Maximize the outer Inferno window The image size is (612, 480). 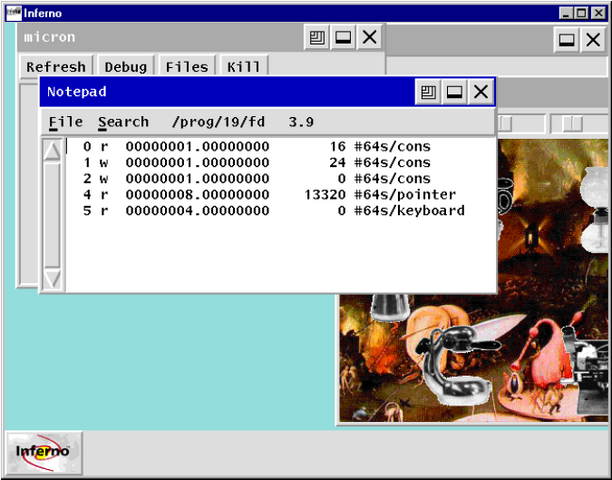pyautogui.click(x=581, y=13)
